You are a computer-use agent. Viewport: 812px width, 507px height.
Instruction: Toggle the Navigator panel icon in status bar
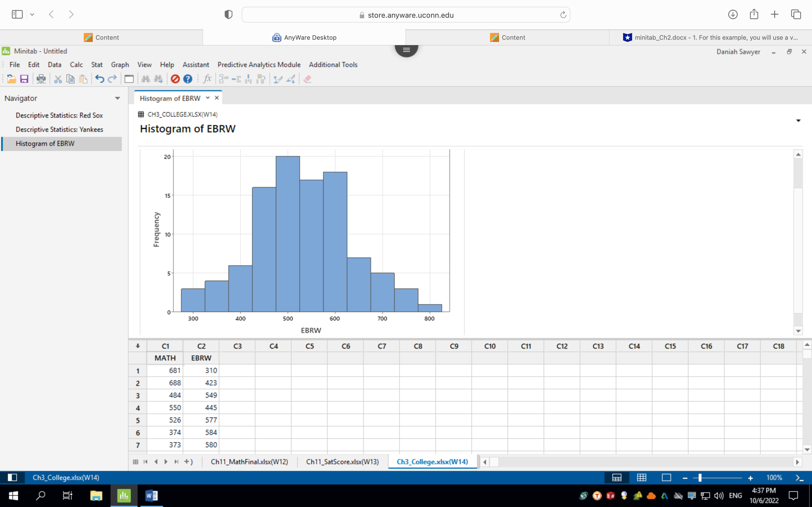click(x=12, y=477)
